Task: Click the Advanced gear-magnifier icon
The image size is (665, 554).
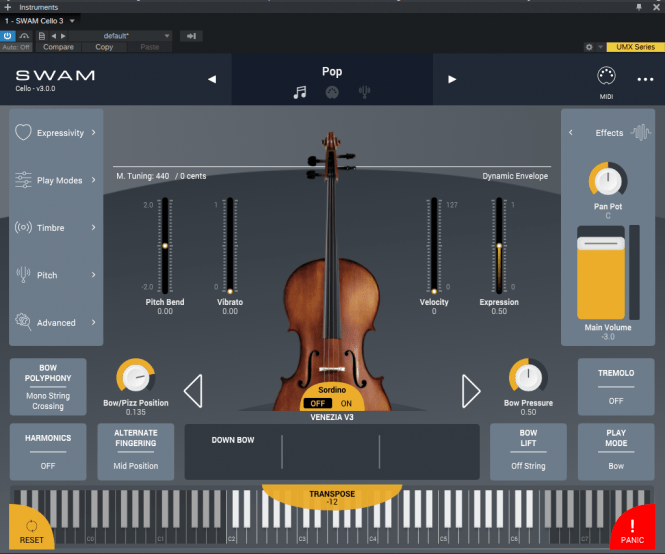Action: (23, 322)
